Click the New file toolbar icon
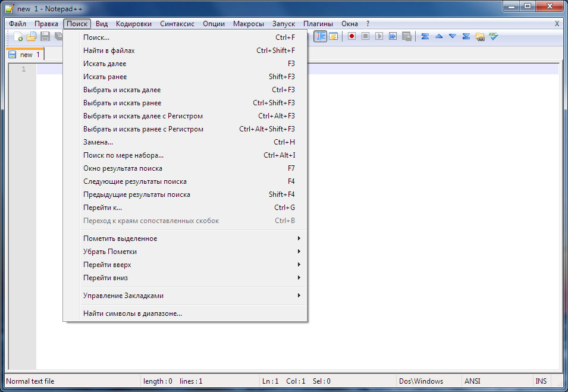Viewport: 568px width, 392px height. pos(18,37)
